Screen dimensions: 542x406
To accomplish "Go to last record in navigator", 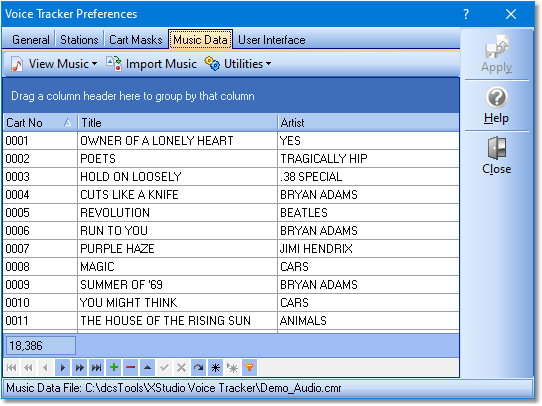I will click(x=96, y=368).
